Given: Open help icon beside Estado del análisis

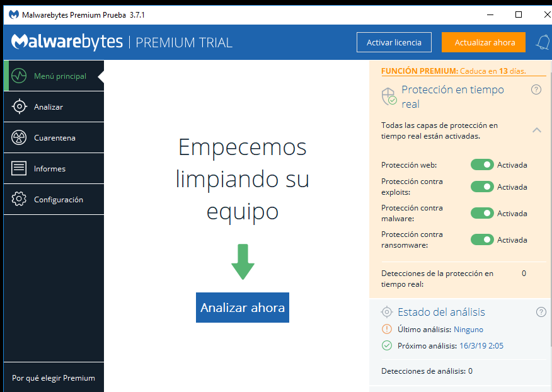Looking at the screenshot, I should coord(541,312).
